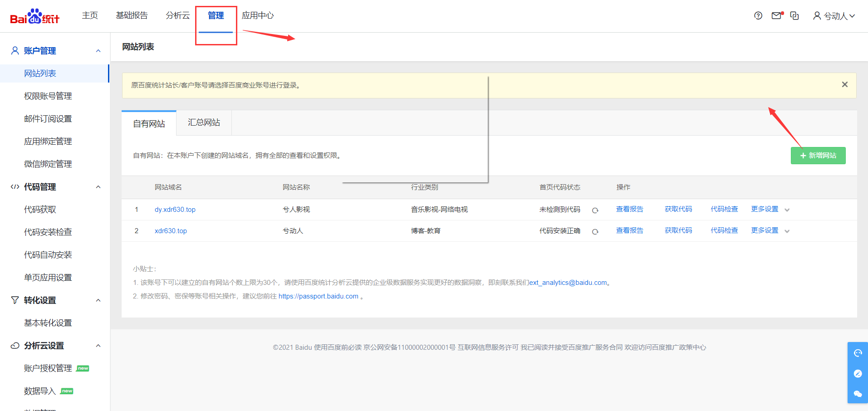Image resolution: width=868 pixels, height=411 pixels.
Task: Expand 更多设置 for 兮动人 row
Action: point(770,230)
